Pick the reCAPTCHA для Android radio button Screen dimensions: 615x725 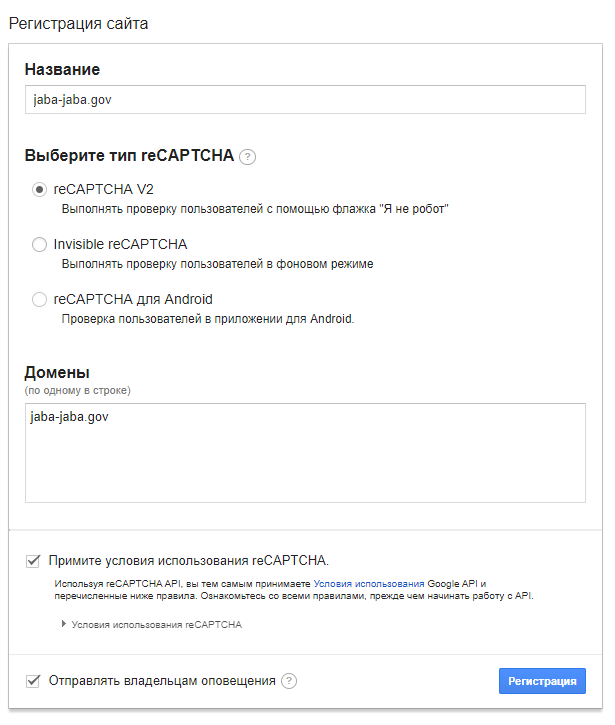[x=39, y=299]
